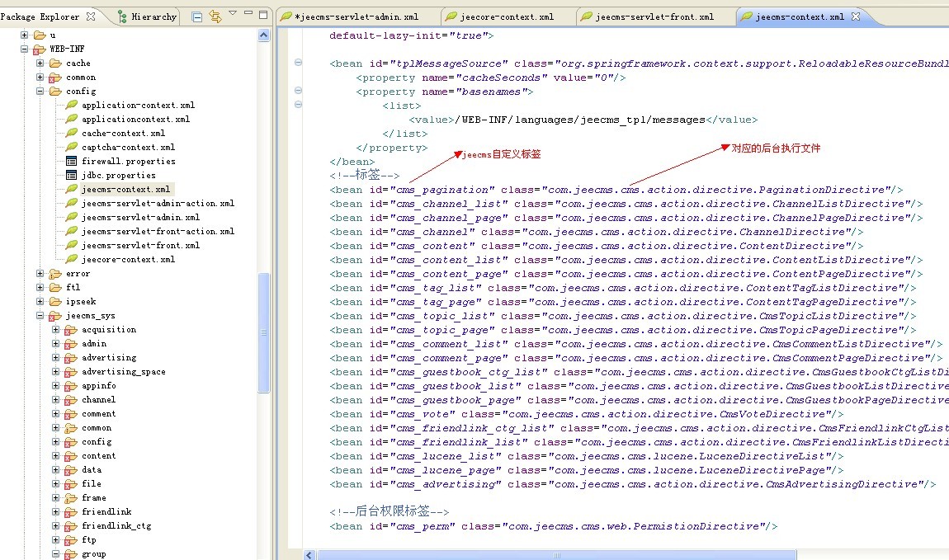The height and width of the screenshot is (560, 949).
Task: Expand the error folder
Action: click(40, 273)
